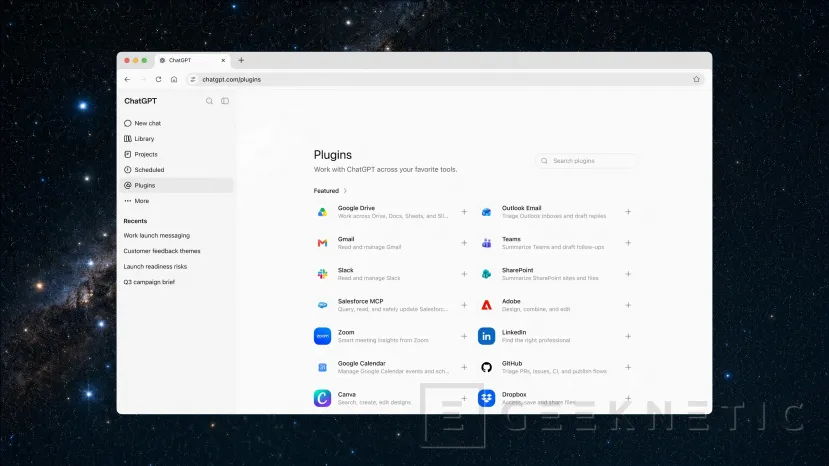The height and width of the screenshot is (466, 829).
Task: Open a new browser tab
Action: tap(241, 60)
